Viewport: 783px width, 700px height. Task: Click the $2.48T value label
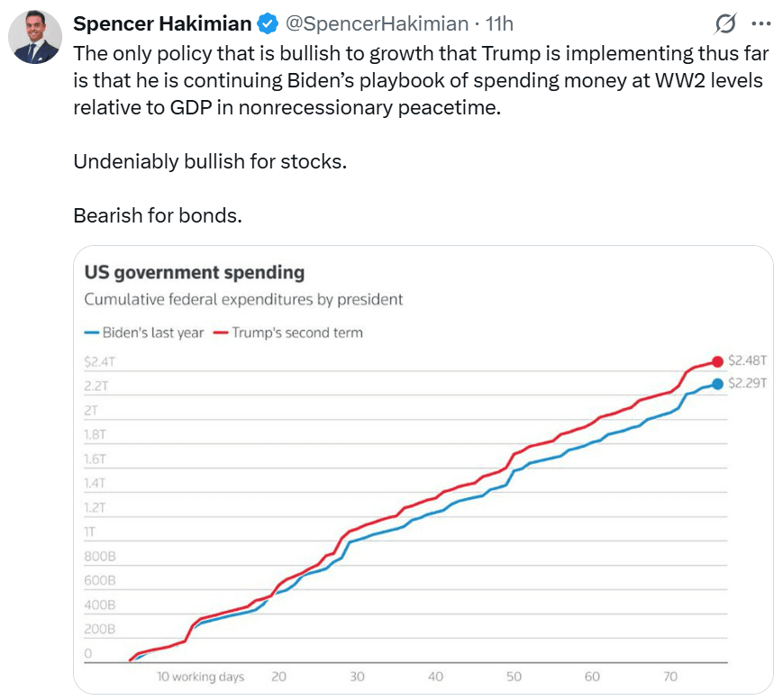pyautogui.click(x=747, y=360)
